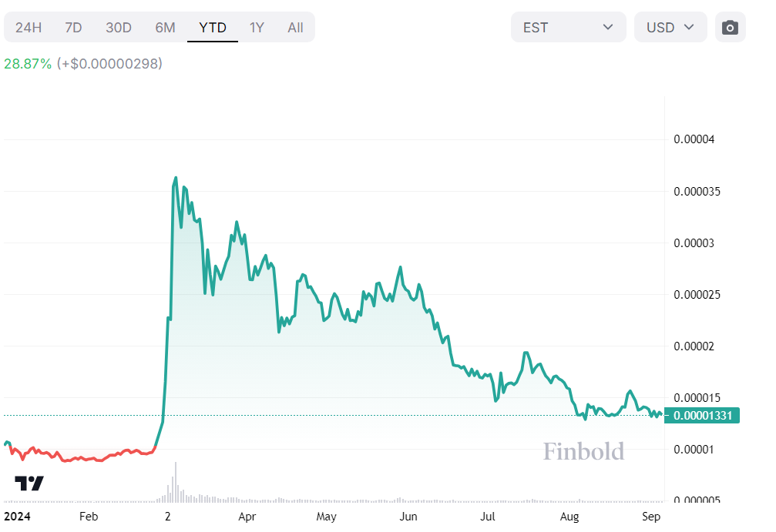Choose the 30D time range tab
Viewport: 776px width, 532px height.
(x=118, y=27)
